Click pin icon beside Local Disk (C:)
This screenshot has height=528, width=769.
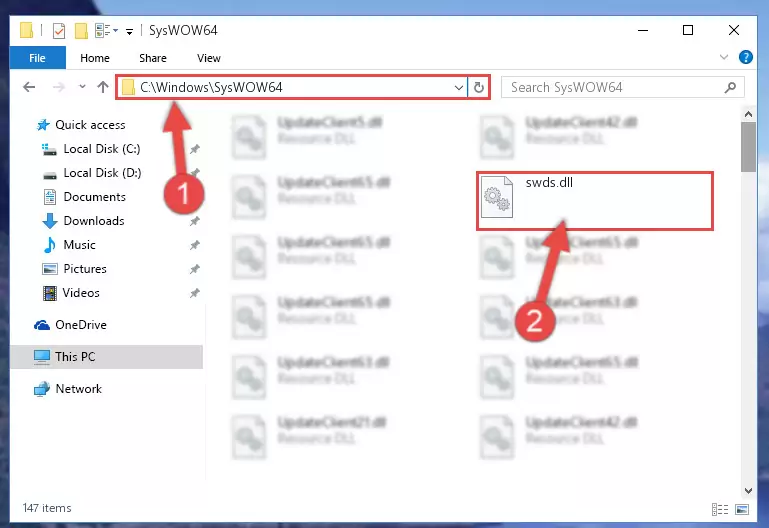(x=195, y=149)
